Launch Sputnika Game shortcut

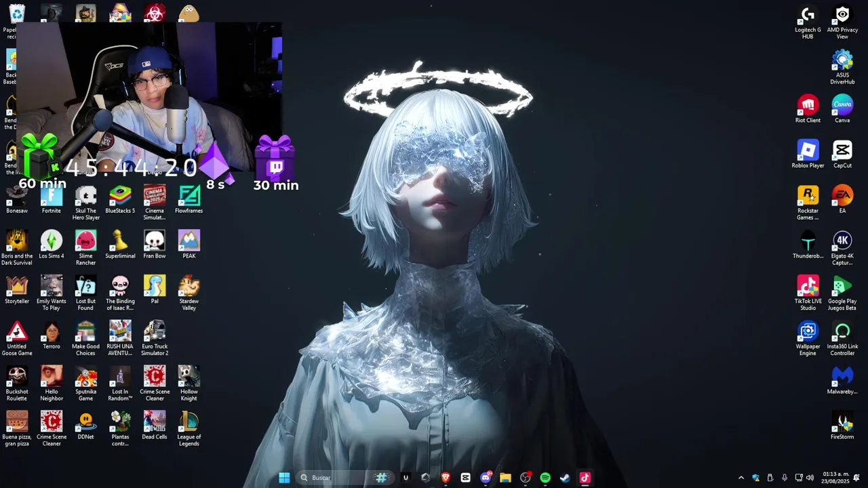point(85,384)
